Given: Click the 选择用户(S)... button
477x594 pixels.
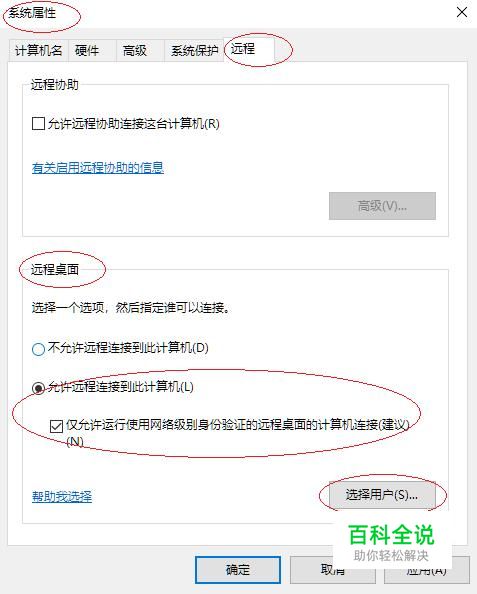Looking at the screenshot, I should coord(382,495).
